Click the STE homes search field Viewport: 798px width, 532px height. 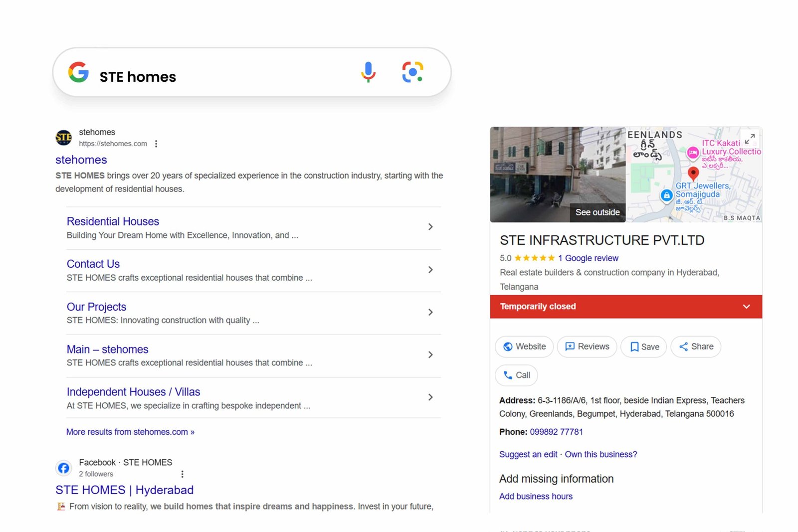219,77
